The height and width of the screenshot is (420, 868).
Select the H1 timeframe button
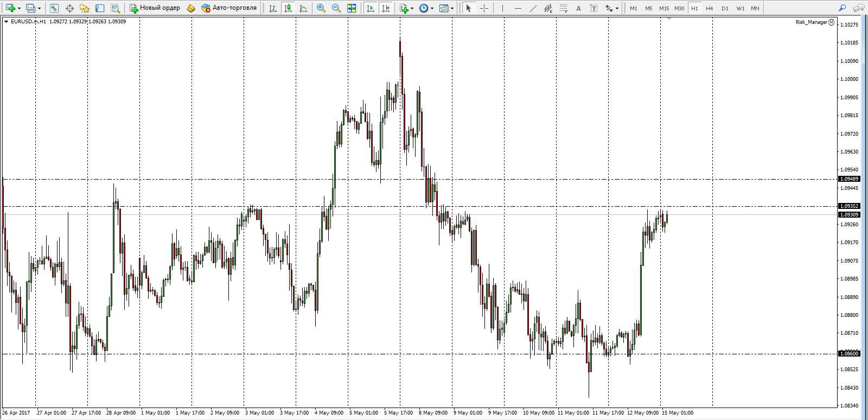(x=694, y=8)
